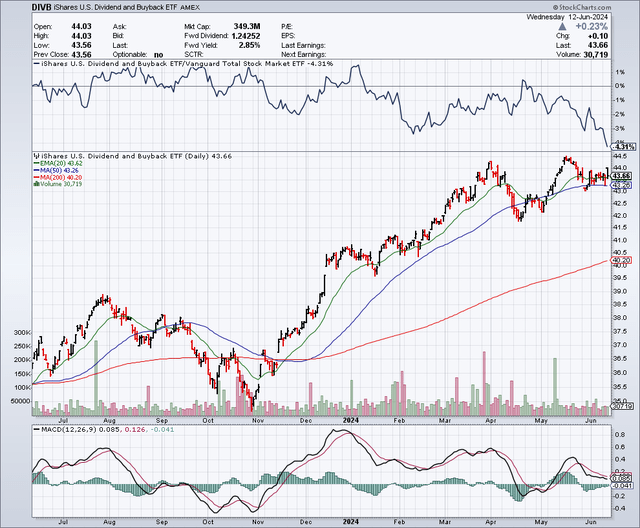Click the 1% relative strength axis label
640x528 pixels.
[x=620, y=72]
